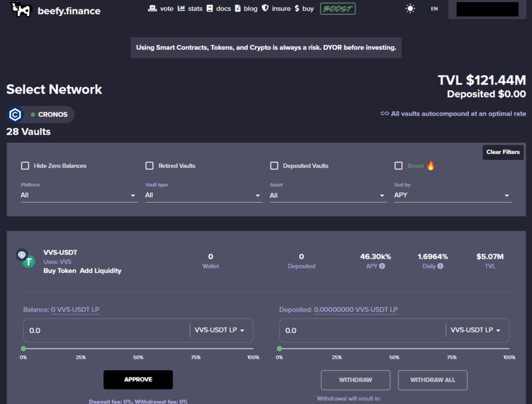This screenshot has width=532, height=404.
Task: Open the insure menu item
Action: point(281,9)
